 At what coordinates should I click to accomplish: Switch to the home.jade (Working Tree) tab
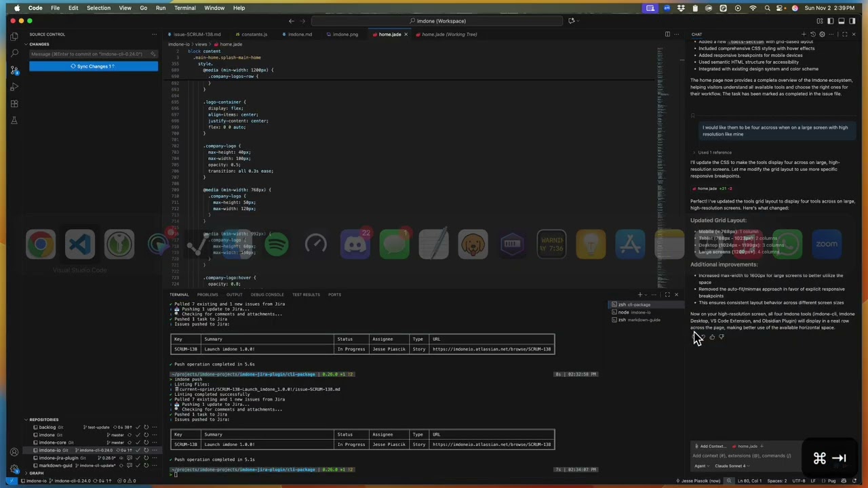click(446, 34)
